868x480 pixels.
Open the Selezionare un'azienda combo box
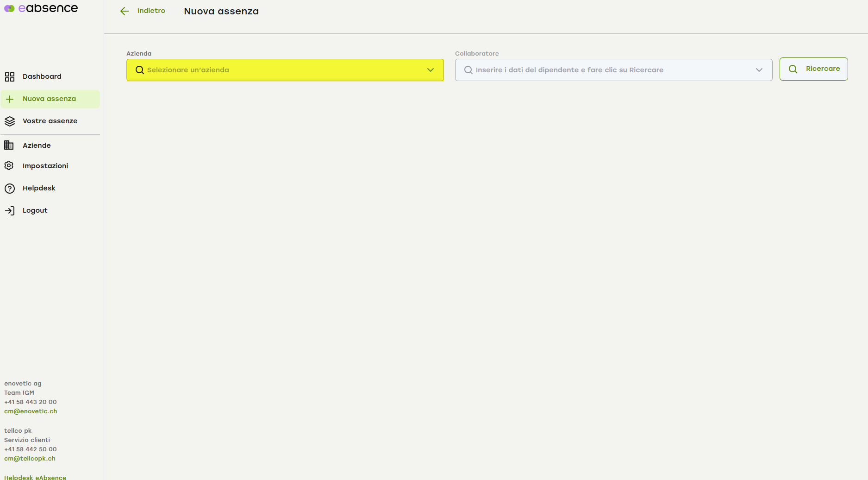coord(278,70)
